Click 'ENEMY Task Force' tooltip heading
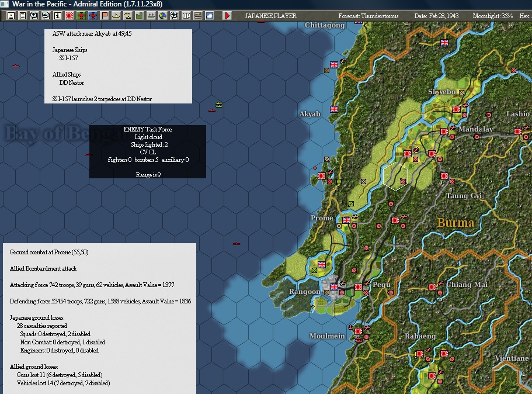Viewport: 532px width, 394px height. [148, 129]
